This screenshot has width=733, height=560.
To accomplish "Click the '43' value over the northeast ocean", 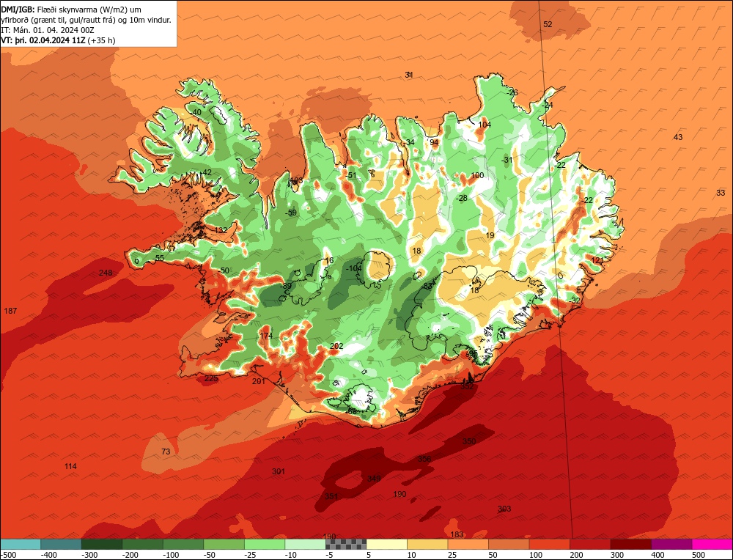I will click(678, 137).
